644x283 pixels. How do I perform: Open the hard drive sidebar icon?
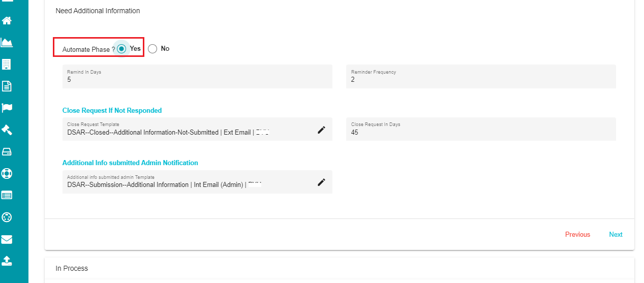(7, 151)
